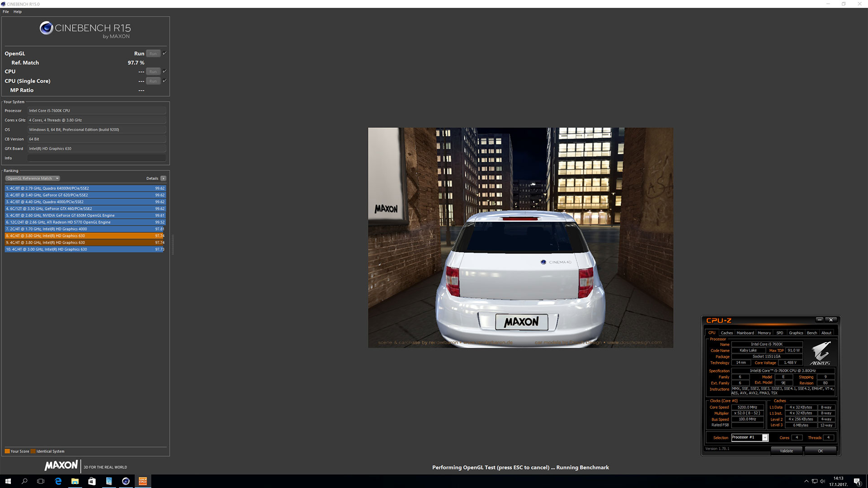The height and width of the screenshot is (488, 868).
Task: Switch to Caches tab in CPU-Z
Action: pyautogui.click(x=726, y=333)
